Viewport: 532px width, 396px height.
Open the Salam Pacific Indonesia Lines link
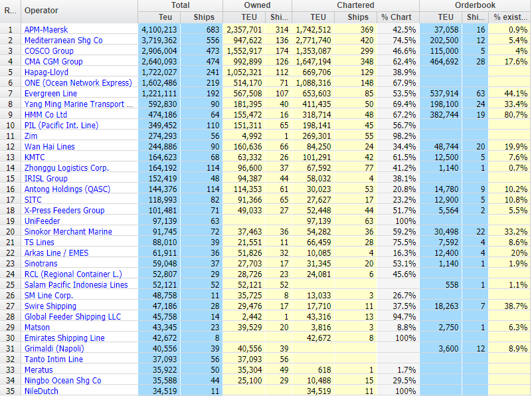pyautogui.click(x=76, y=285)
